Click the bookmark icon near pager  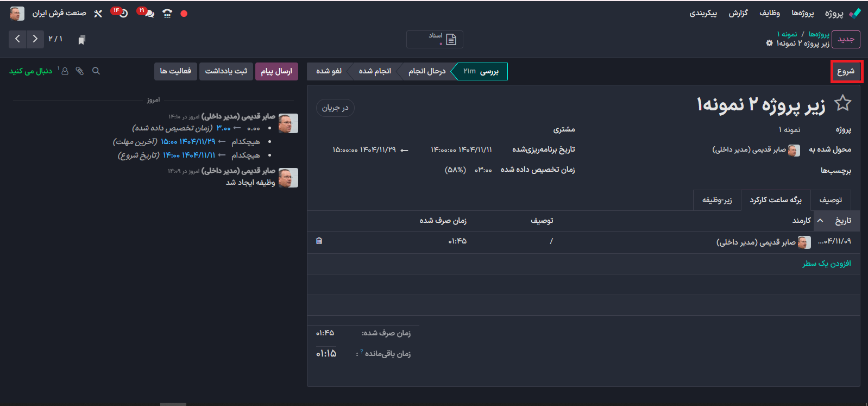pyautogui.click(x=81, y=40)
